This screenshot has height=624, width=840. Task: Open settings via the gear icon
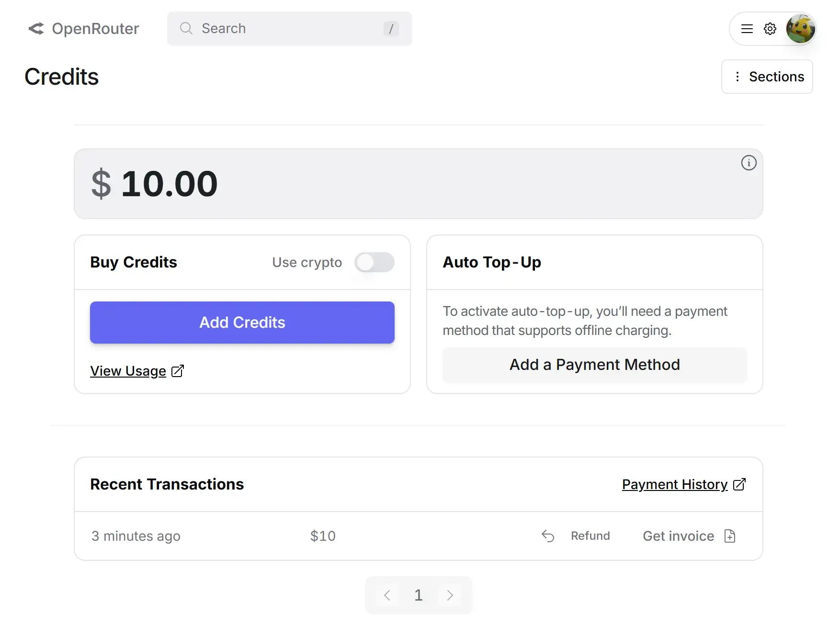click(770, 29)
